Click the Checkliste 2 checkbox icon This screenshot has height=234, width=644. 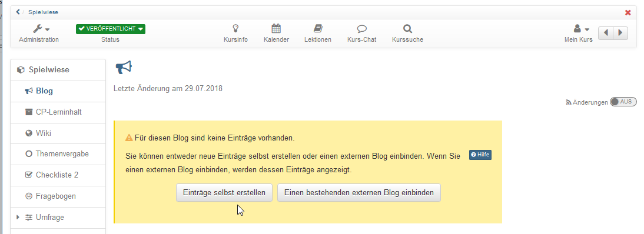pyautogui.click(x=29, y=175)
